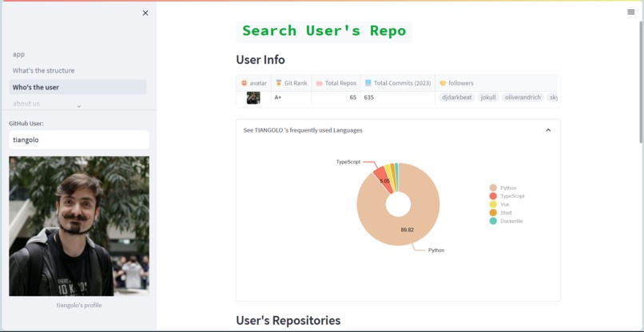Click the 'User Info' heading
This screenshot has width=644, height=332.
point(260,60)
